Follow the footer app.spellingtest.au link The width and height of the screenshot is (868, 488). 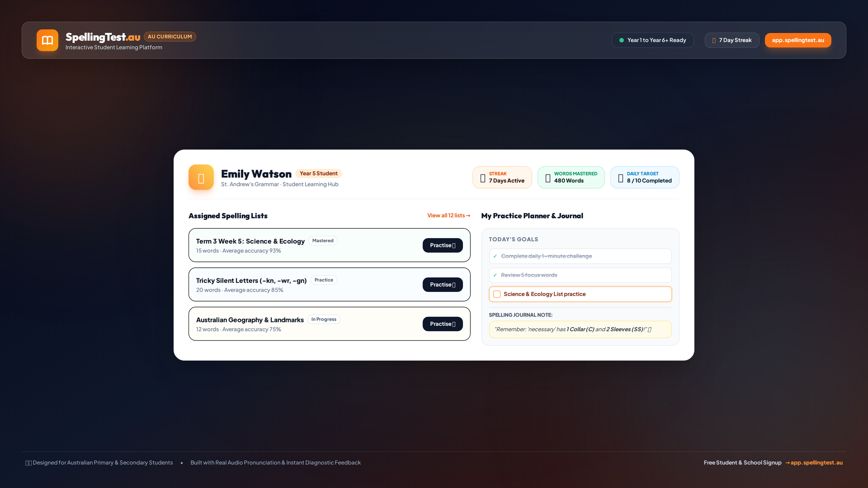(x=814, y=463)
